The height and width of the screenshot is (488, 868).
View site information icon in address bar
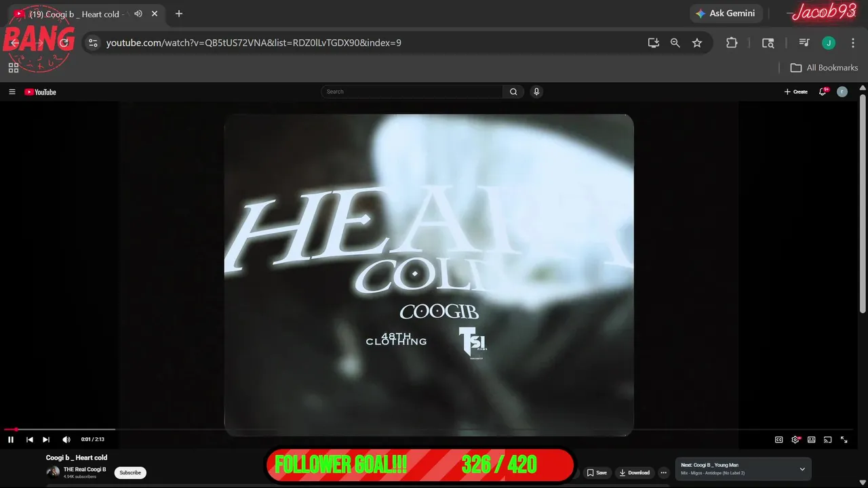[x=94, y=43]
